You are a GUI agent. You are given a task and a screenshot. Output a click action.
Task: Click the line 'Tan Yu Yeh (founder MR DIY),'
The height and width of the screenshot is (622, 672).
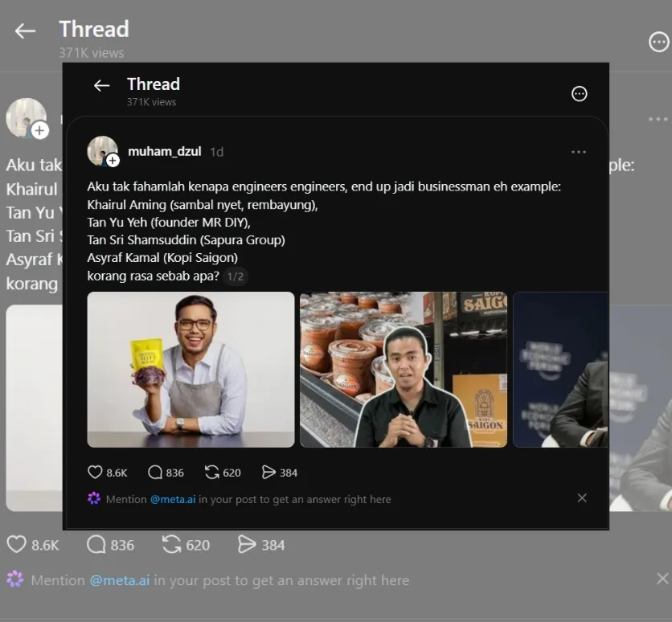point(169,223)
